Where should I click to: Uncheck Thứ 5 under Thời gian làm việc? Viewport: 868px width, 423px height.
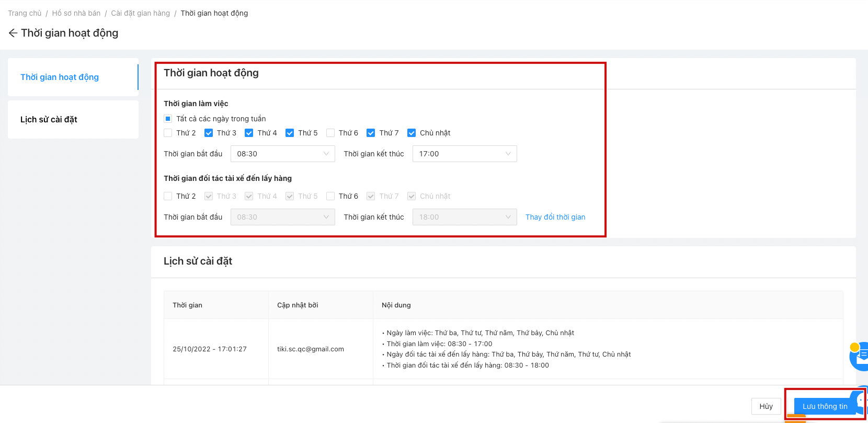(x=290, y=133)
